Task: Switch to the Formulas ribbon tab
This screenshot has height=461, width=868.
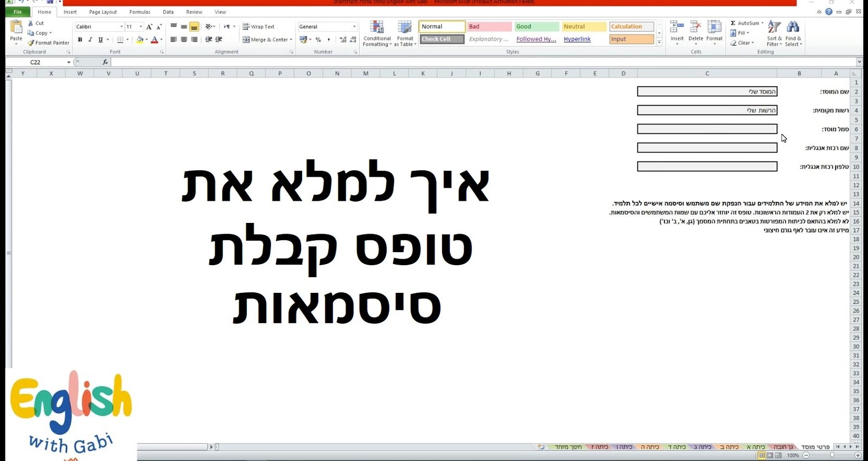Action: (139, 12)
